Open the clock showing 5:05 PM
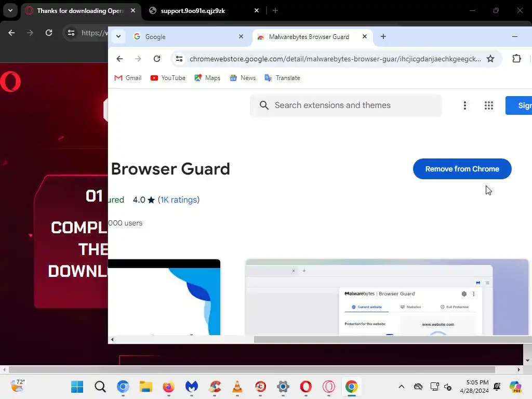532x399 pixels. coord(474,387)
